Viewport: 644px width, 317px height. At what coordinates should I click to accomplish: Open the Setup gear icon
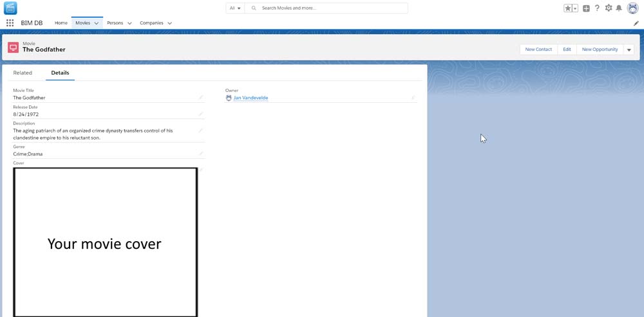[x=609, y=8]
